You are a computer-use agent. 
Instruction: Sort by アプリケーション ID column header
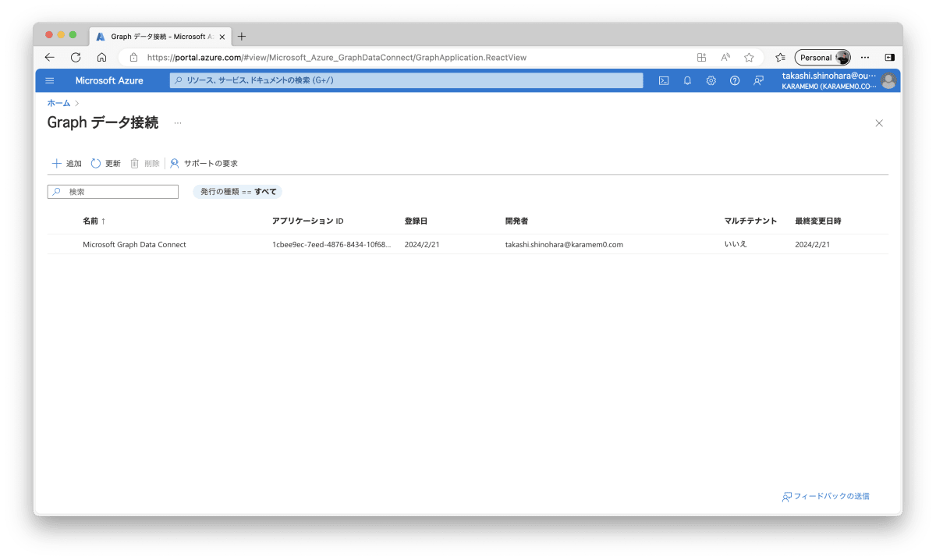pyautogui.click(x=307, y=221)
